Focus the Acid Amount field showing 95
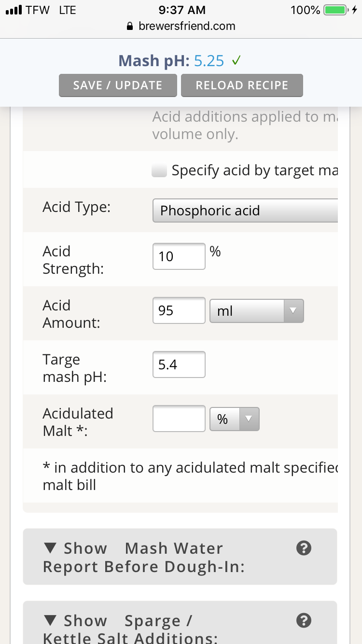The height and width of the screenshot is (644, 362). tap(179, 310)
